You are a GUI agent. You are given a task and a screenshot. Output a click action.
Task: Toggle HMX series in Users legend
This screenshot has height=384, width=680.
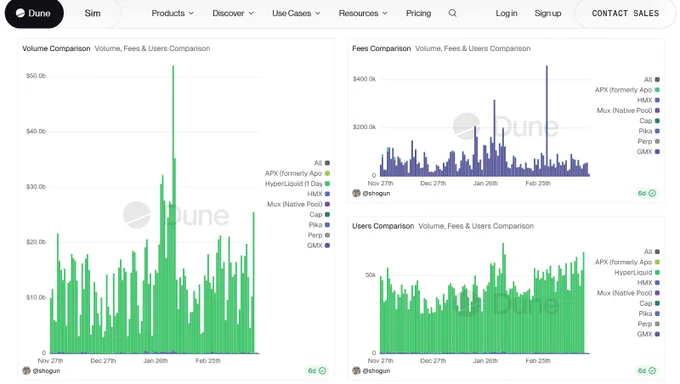tap(648, 282)
